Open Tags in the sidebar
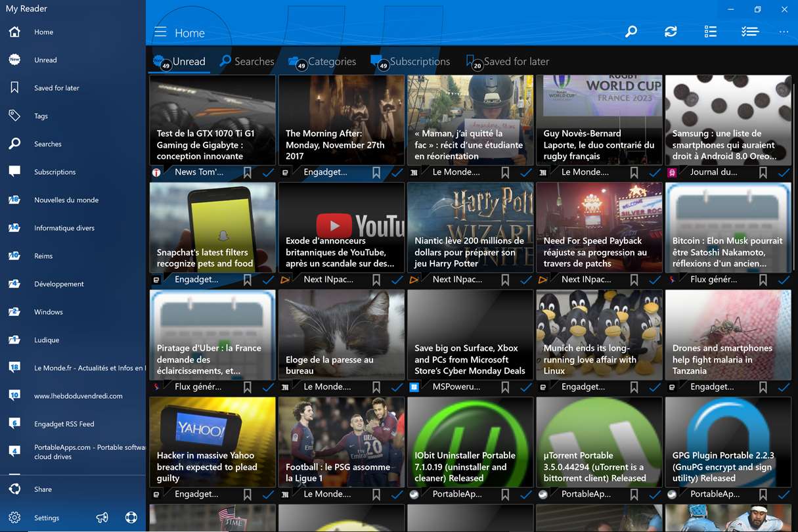The height and width of the screenshot is (532, 798). 73,116
